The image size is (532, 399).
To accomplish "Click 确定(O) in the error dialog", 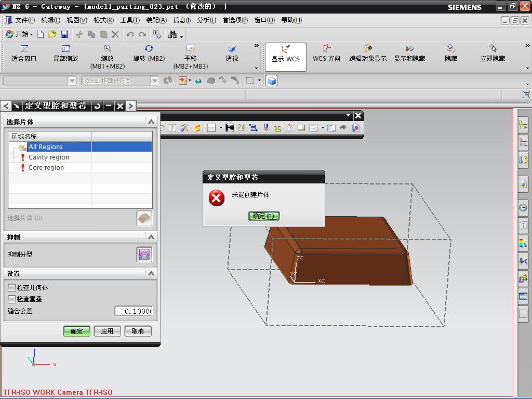I will pos(264,216).
